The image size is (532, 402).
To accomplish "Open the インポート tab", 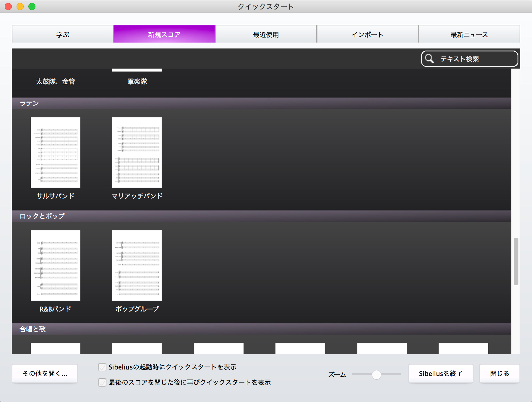I will (367, 34).
